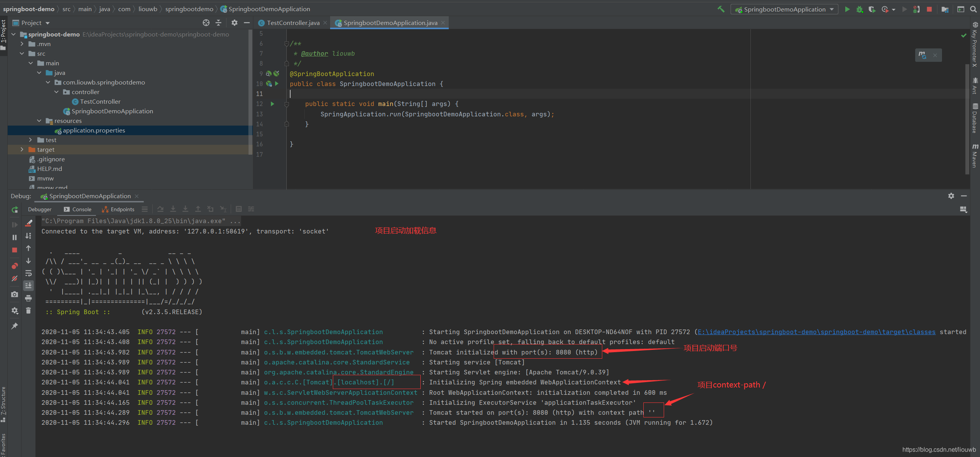Screen dimensions: 980x457
Task: Expand the .mvn folder
Action: (22, 44)
